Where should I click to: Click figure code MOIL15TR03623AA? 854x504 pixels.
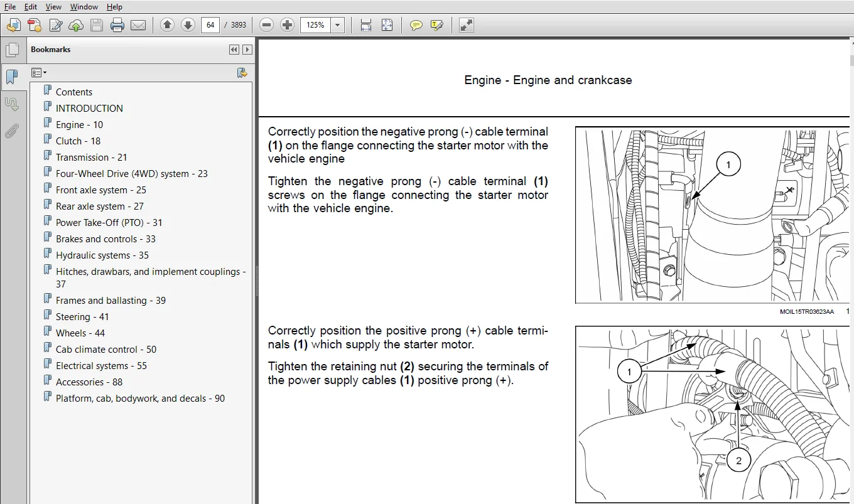807,311
